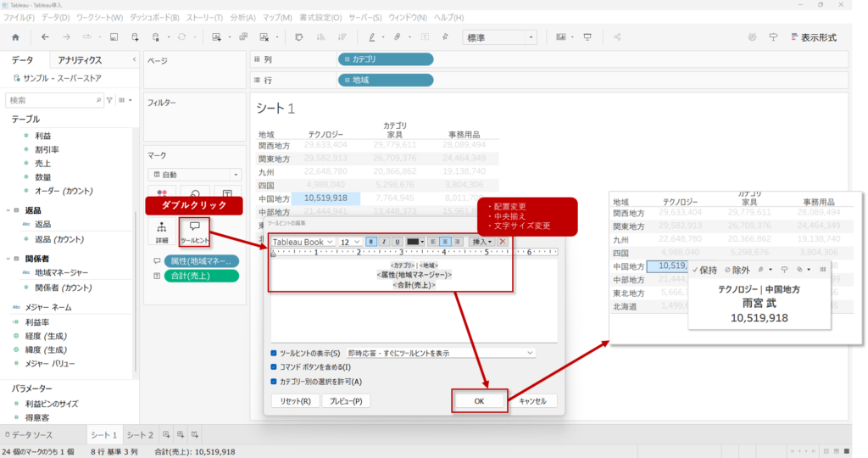Viewport: 868px width, 458px height.
Task: Click the OK button in dialog
Action: point(480,401)
